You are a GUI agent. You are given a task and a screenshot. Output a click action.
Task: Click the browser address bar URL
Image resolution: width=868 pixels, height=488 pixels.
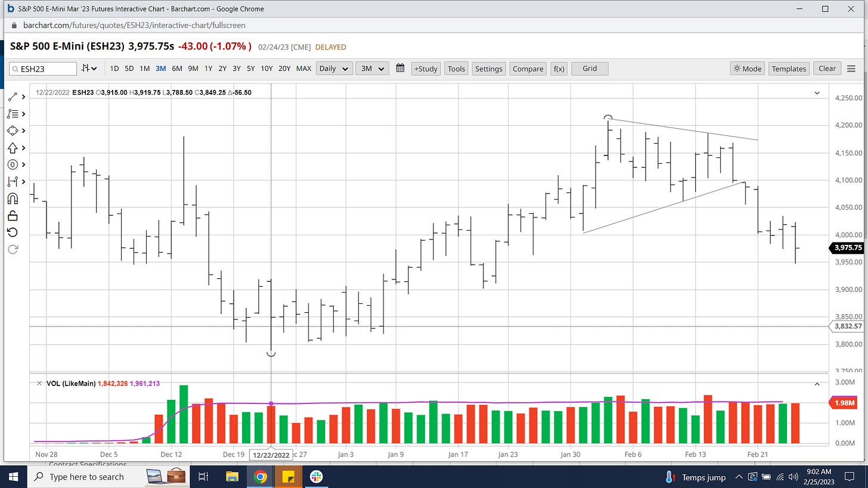134,25
